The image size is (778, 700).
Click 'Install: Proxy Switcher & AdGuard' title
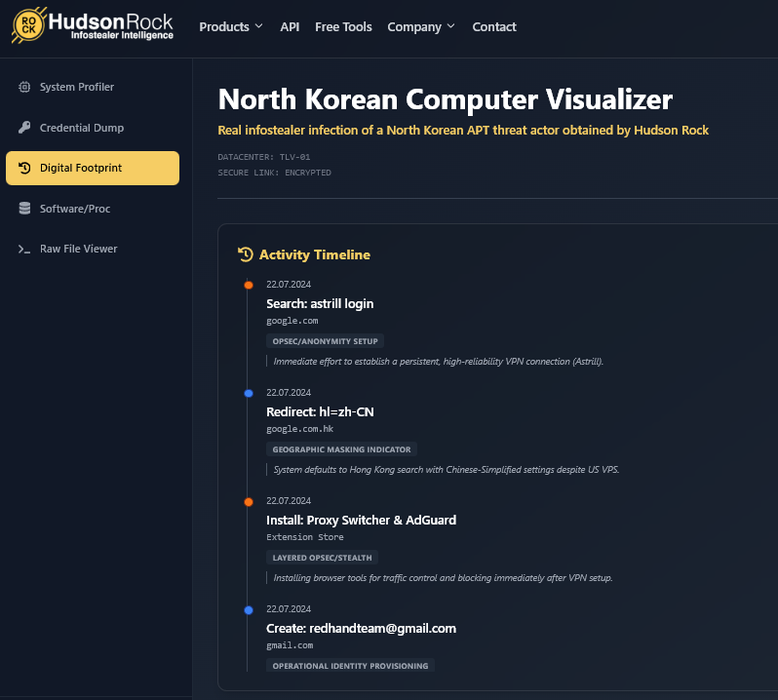click(x=361, y=520)
